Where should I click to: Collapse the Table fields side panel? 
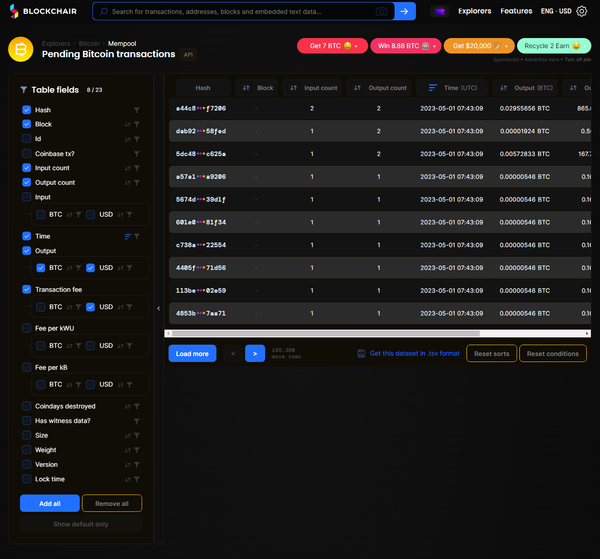tap(158, 308)
